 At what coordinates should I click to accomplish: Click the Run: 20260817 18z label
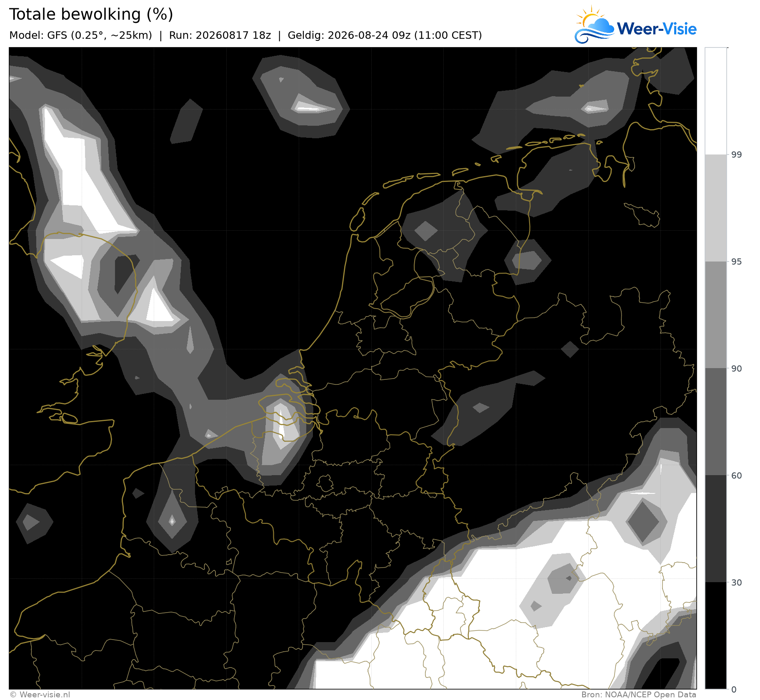tap(220, 35)
